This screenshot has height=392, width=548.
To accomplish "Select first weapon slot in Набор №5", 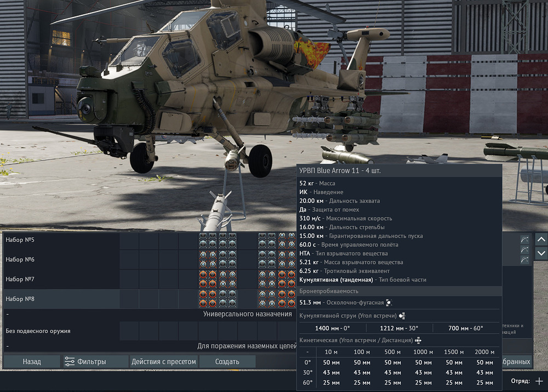I will [129, 240].
